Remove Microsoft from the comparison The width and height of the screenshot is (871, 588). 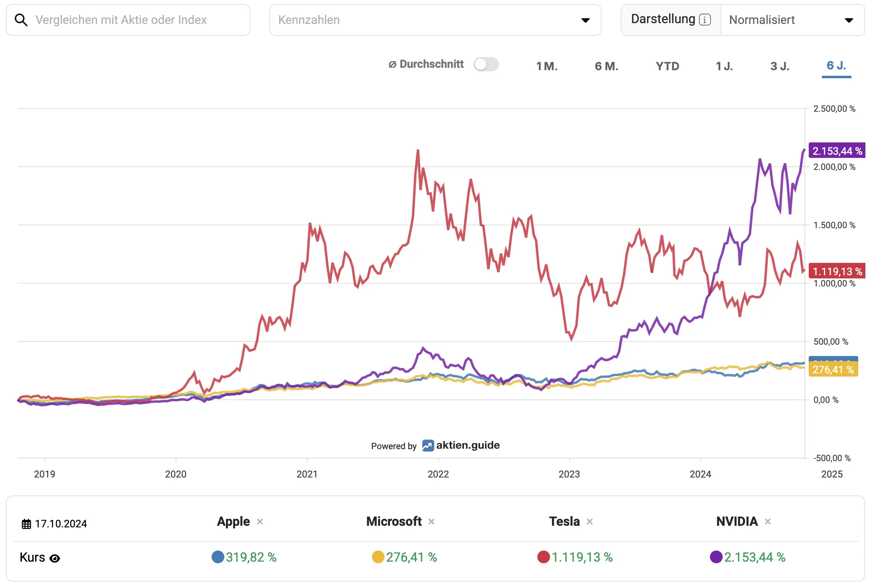click(x=432, y=521)
